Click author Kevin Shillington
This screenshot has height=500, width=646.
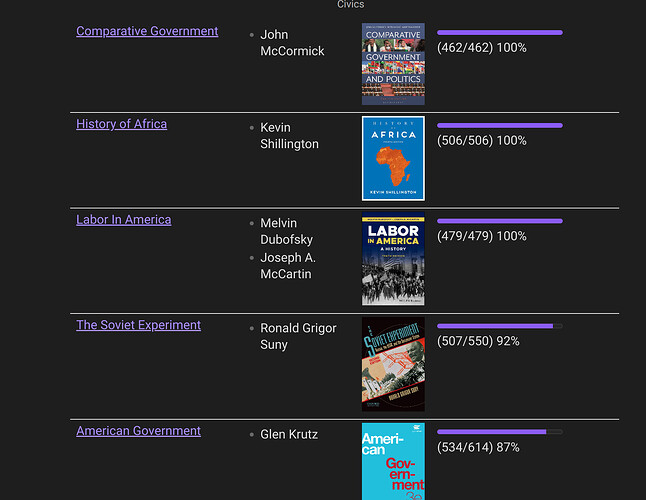pyautogui.click(x=289, y=136)
